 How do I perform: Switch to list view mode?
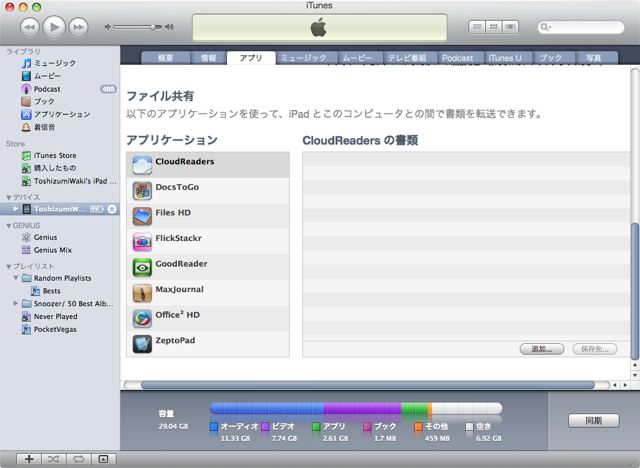click(x=477, y=27)
